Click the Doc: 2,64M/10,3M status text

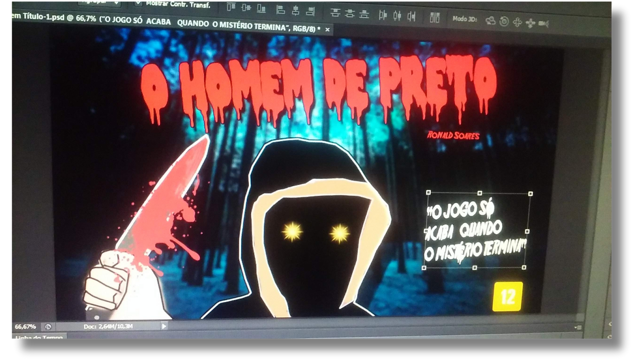coord(108,327)
